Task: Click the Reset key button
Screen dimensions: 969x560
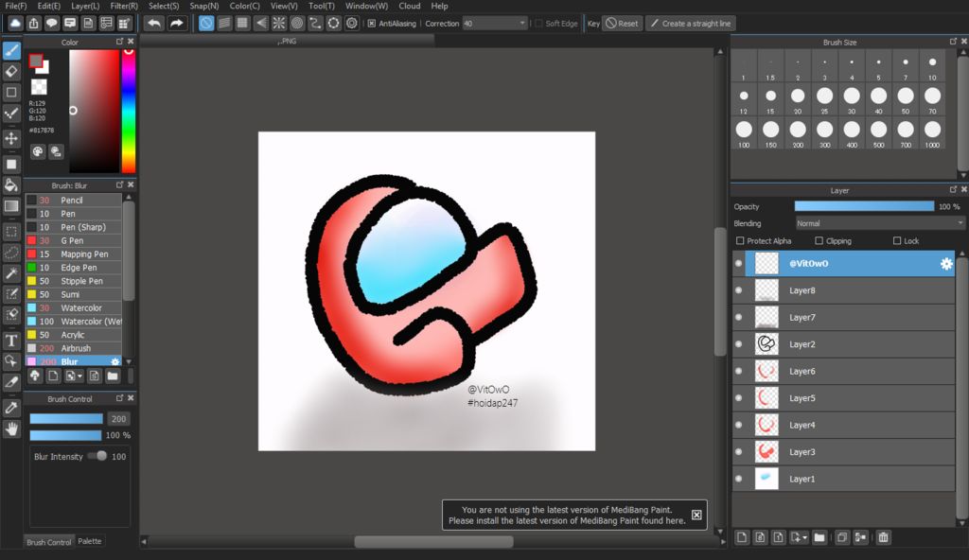Action: 623,24
